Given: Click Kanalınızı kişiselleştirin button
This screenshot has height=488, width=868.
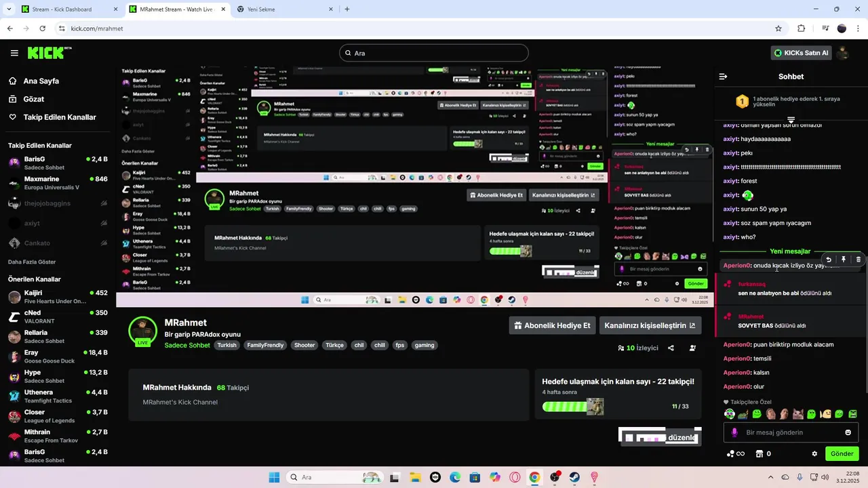Looking at the screenshot, I should [650, 325].
